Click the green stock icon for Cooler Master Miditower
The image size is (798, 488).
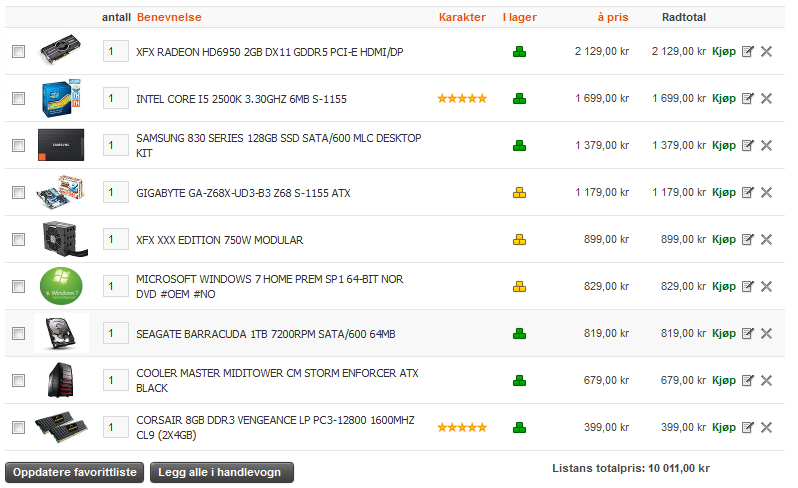pos(519,380)
